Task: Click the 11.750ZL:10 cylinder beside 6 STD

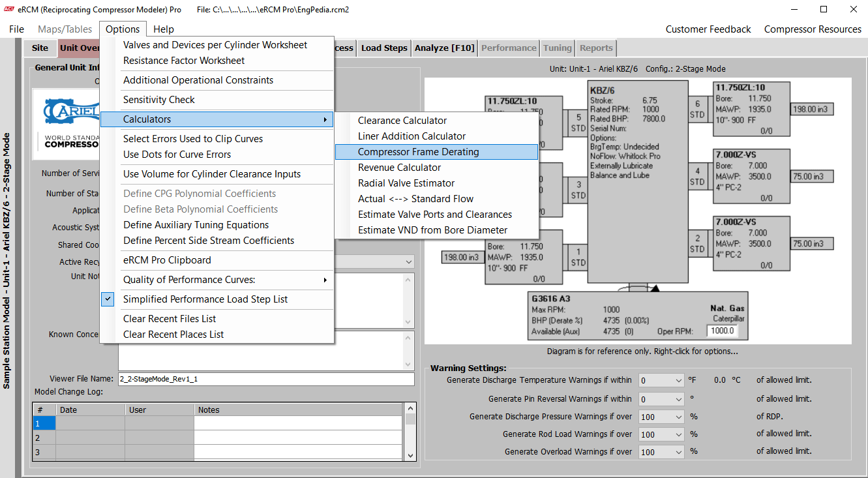Action: tap(751, 109)
